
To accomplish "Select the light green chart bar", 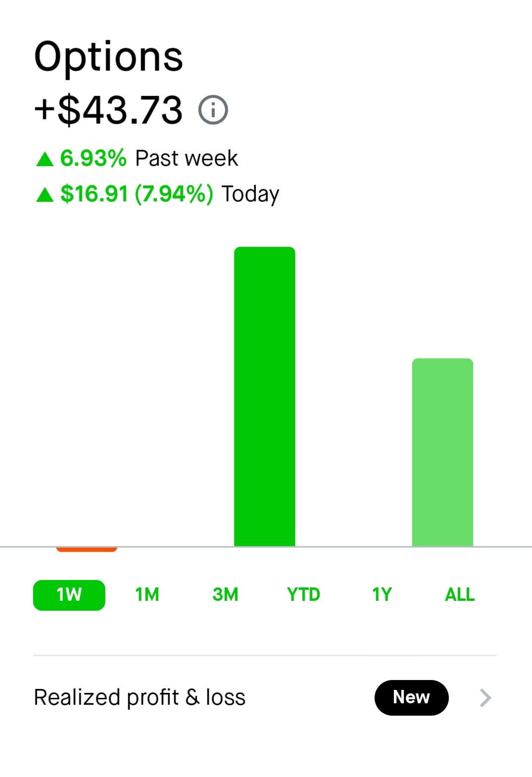I will coord(442,452).
